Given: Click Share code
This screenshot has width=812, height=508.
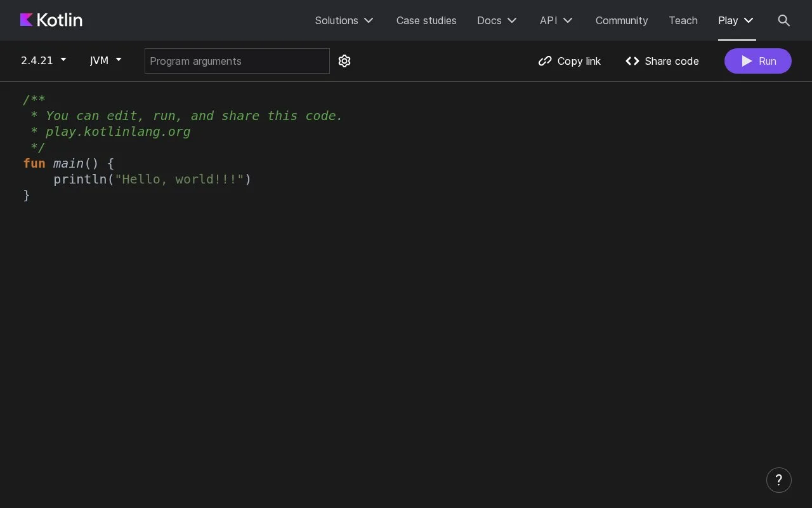Looking at the screenshot, I should pos(662,61).
